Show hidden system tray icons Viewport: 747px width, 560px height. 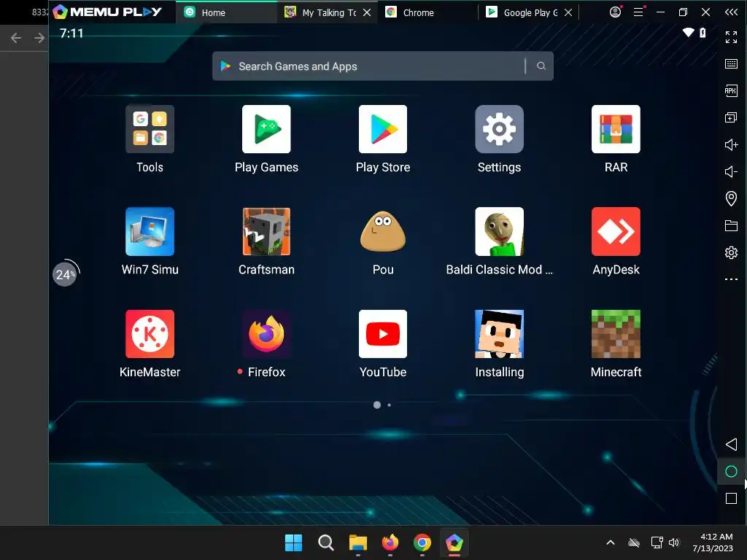pos(611,542)
